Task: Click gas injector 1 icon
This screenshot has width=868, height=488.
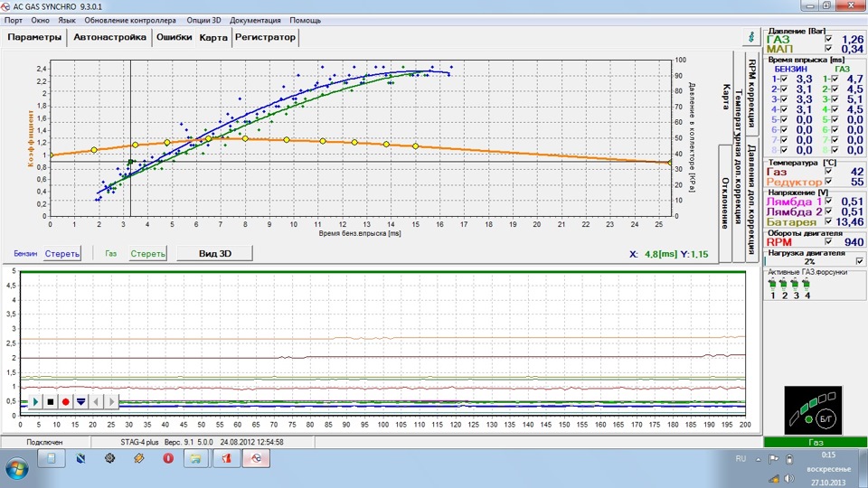Action: (x=772, y=285)
